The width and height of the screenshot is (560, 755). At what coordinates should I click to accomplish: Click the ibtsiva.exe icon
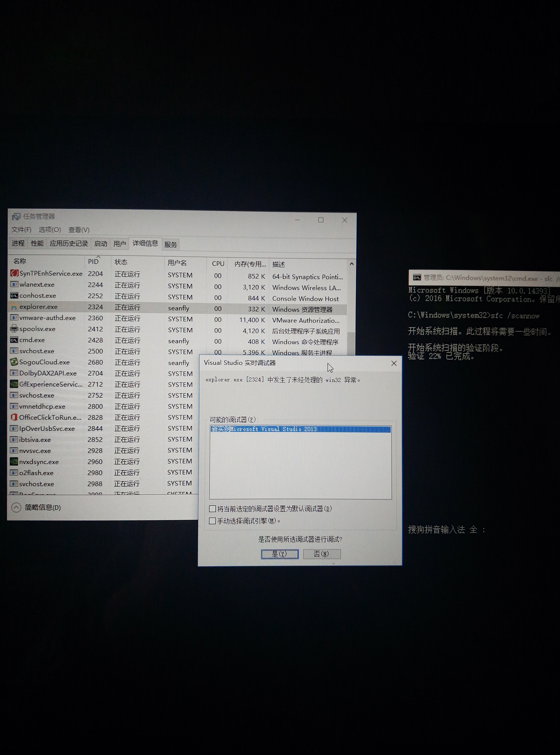[x=14, y=439]
